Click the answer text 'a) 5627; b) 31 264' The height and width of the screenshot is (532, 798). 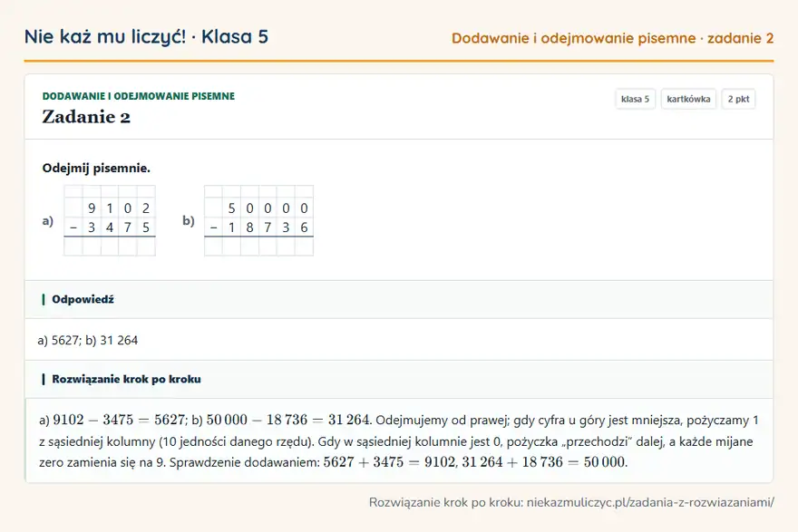point(88,340)
